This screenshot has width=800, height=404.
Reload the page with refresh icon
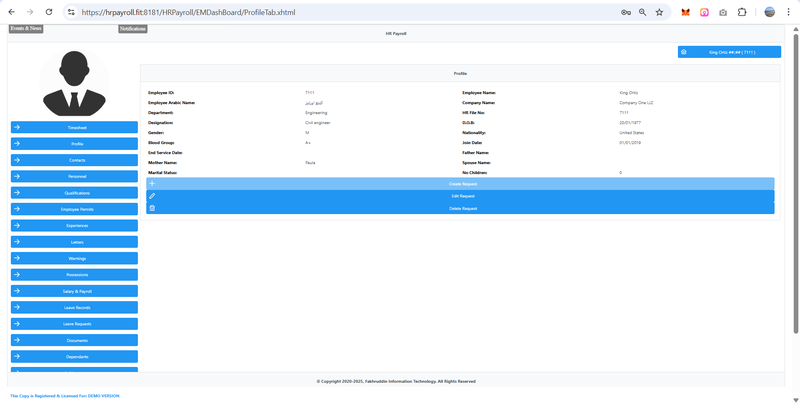pos(48,12)
